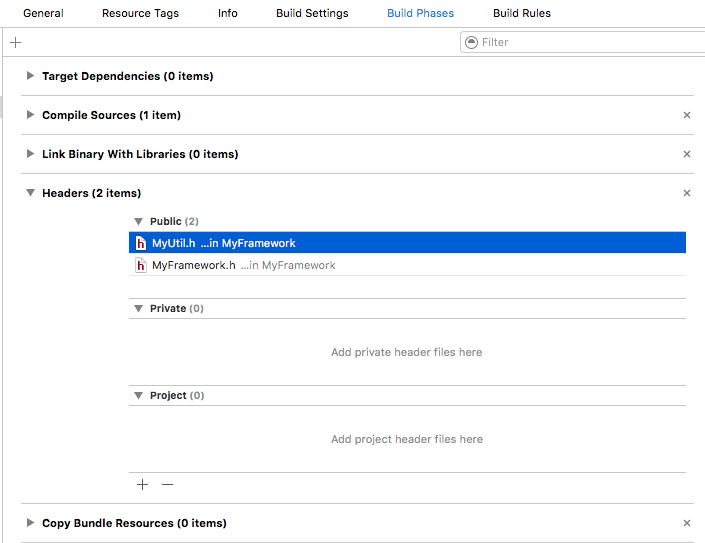The image size is (705, 543).
Task: Open the Build Rules tab
Action: (521, 13)
